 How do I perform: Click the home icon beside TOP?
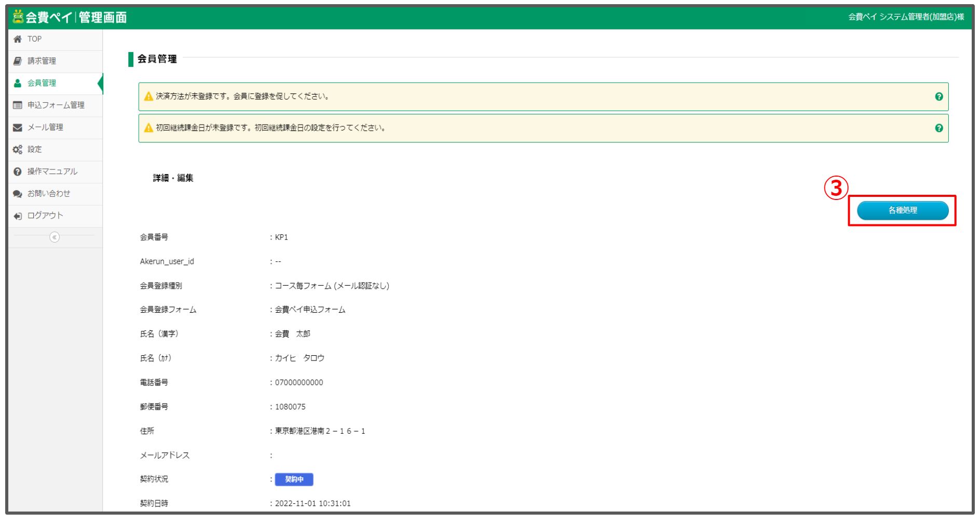click(x=18, y=39)
